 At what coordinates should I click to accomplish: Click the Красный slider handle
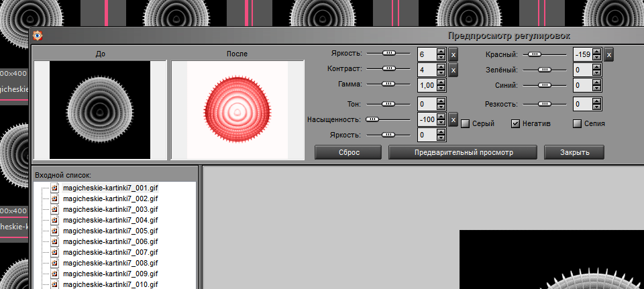click(535, 54)
